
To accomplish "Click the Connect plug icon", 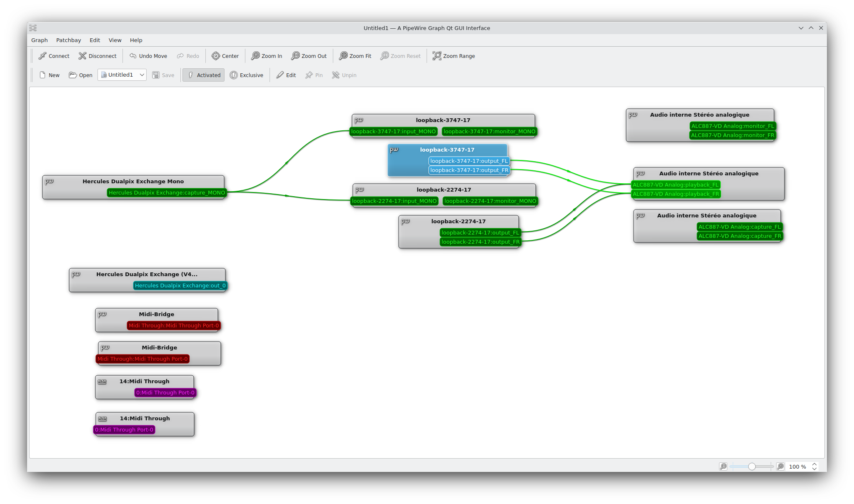I will 42,56.
